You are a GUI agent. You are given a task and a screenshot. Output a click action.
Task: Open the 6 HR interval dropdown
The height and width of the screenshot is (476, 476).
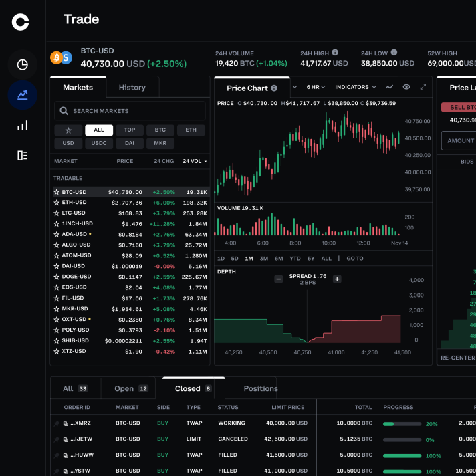(x=316, y=87)
